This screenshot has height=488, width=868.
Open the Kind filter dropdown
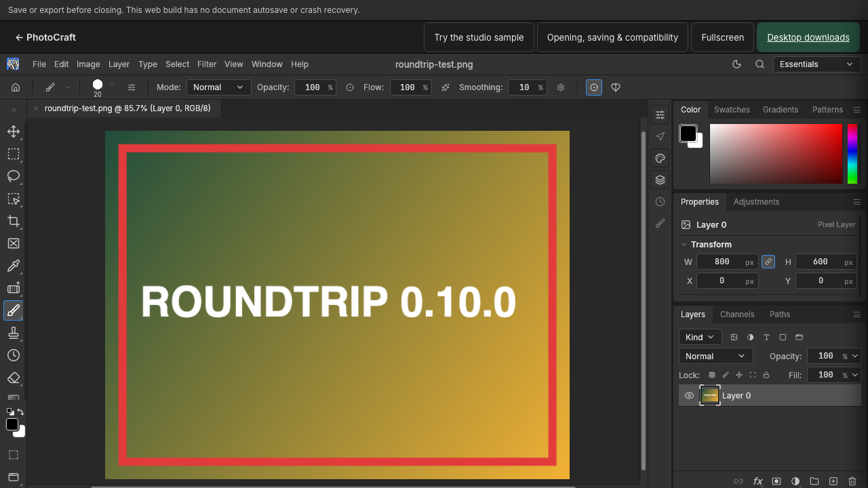(x=699, y=337)
